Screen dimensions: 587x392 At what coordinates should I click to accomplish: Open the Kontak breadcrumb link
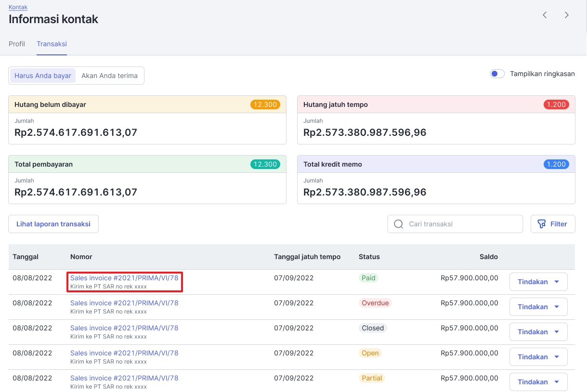[18, 7]
